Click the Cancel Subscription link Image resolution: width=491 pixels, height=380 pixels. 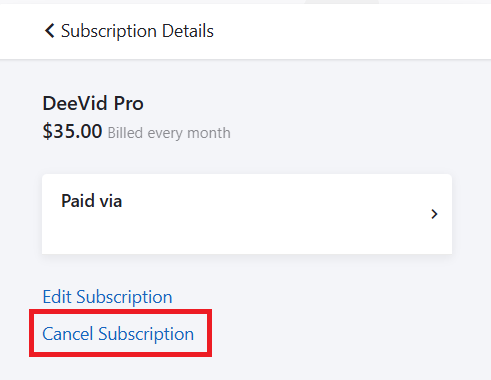pyautogui.click(x=118, y=334)
